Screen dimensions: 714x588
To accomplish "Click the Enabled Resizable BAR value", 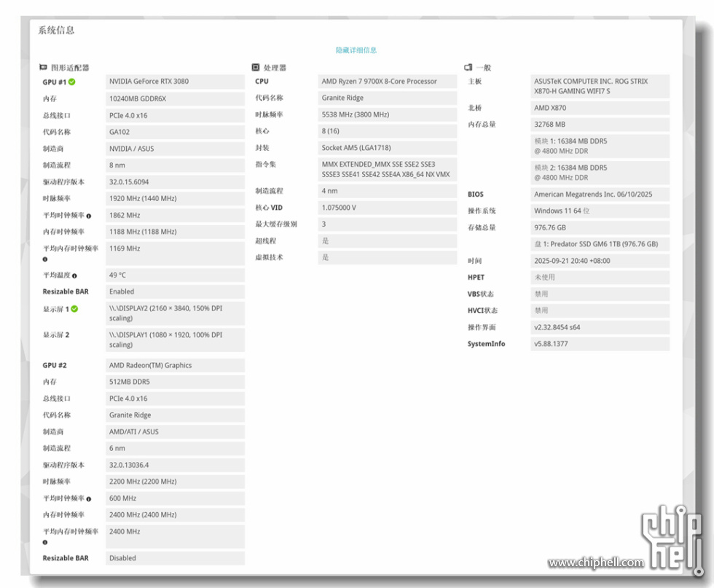I will [x=176, y=291].
